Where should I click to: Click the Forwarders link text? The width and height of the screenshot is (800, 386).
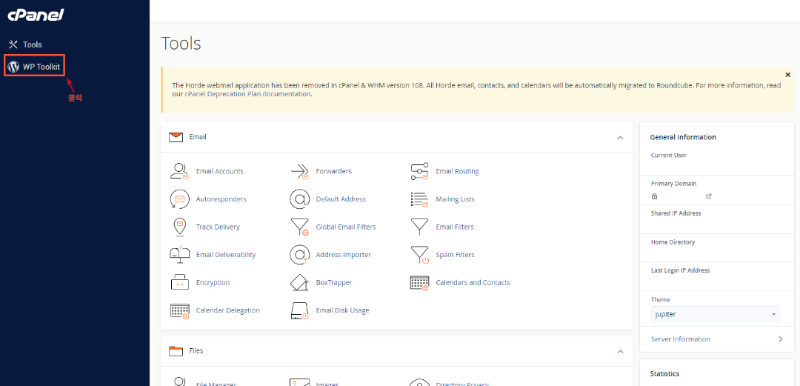(334, 171)
